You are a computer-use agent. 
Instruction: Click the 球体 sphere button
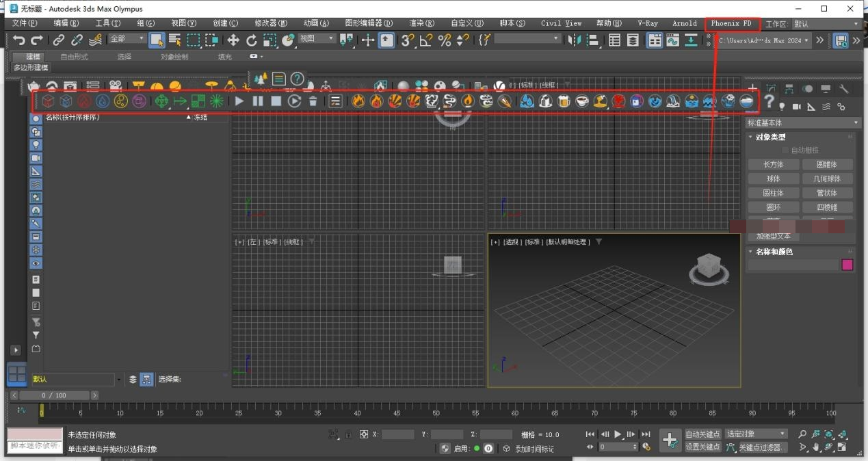tap(773, 179)
